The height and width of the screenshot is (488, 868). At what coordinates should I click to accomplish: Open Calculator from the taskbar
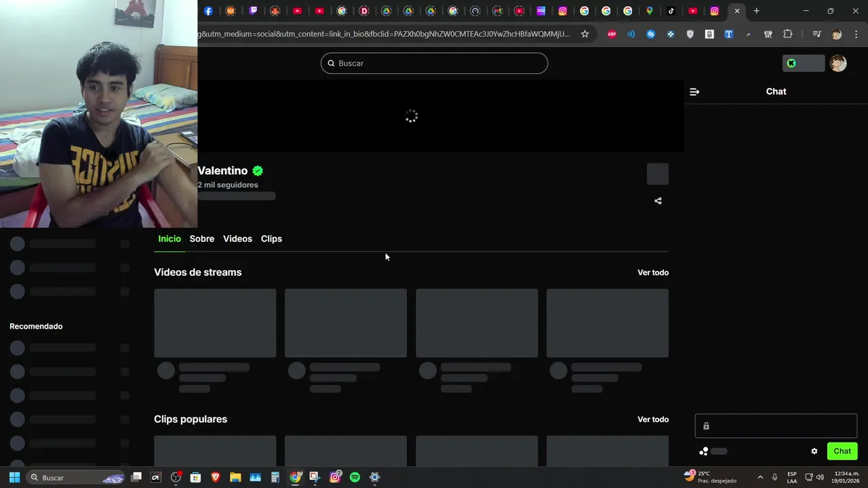point(275,477)
